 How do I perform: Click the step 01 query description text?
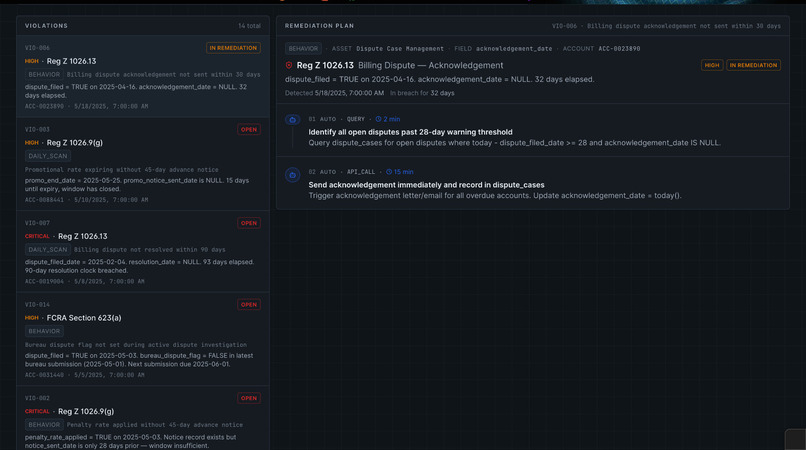point(515,143)
